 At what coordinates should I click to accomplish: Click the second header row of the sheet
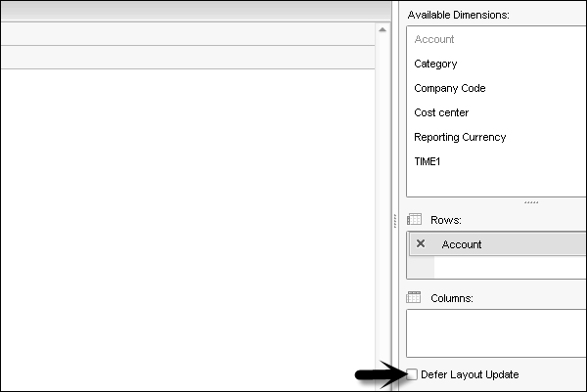tap(186, 58)
